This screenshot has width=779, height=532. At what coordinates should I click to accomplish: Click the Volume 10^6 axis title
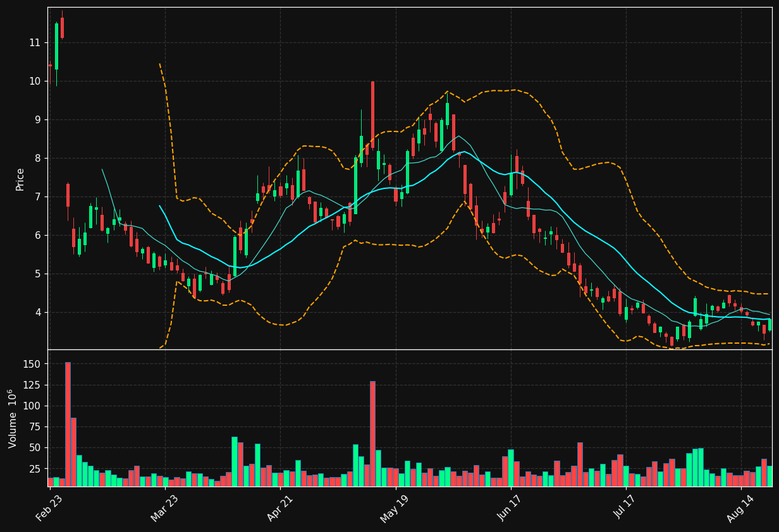13,418
